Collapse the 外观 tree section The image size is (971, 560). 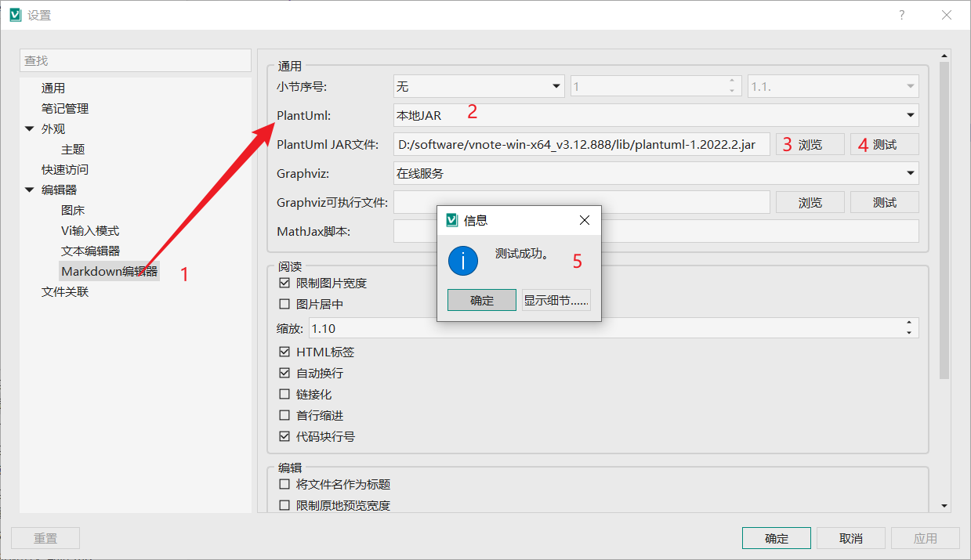coord(28,128)
